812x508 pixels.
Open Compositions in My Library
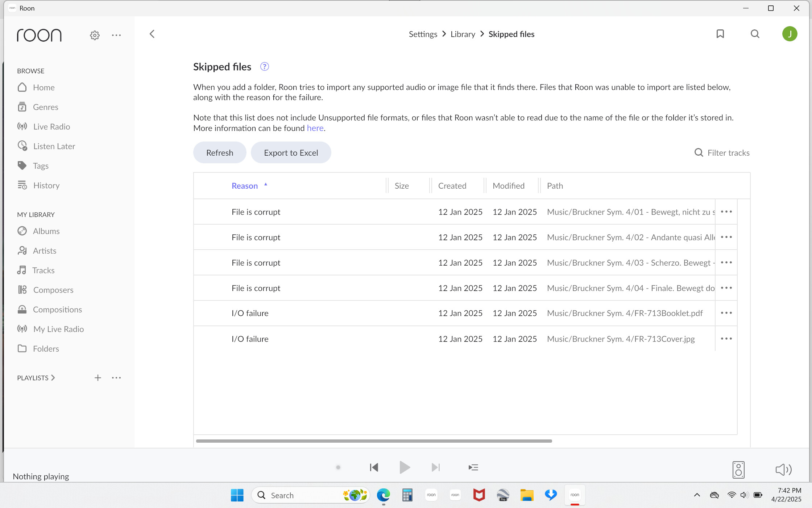pos(50,310)
